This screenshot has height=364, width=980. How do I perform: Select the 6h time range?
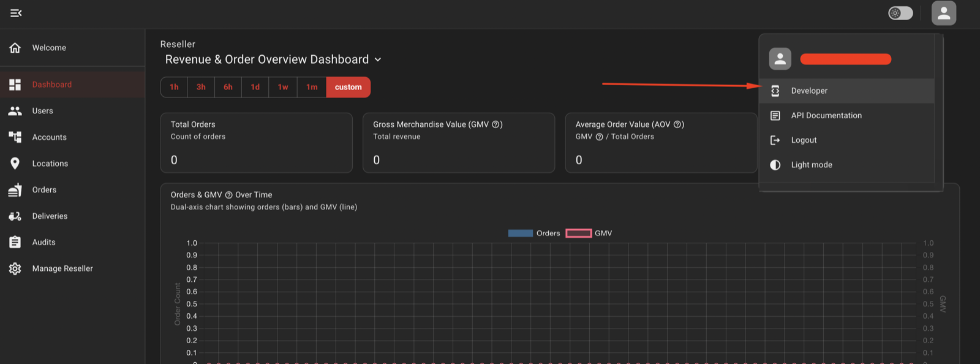click(228, 87)
